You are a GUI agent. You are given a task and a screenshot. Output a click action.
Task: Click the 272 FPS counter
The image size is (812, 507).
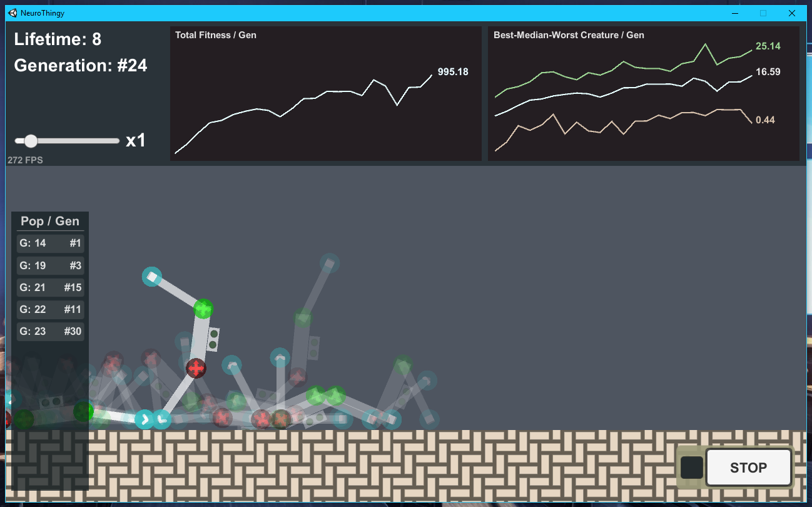pos(24,160)
